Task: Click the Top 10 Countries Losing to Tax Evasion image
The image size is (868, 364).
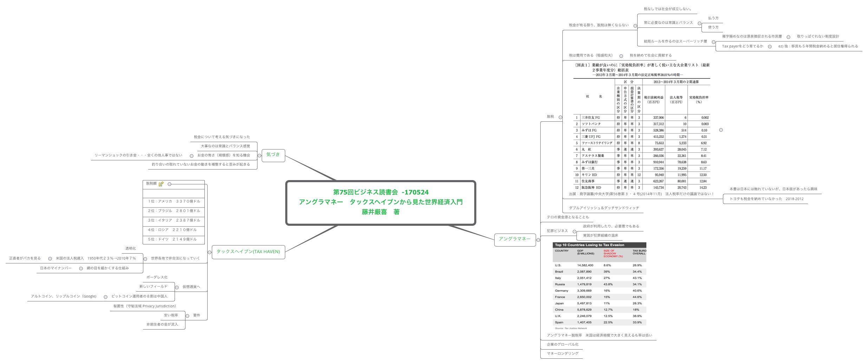Action: (x=599, y=286)
